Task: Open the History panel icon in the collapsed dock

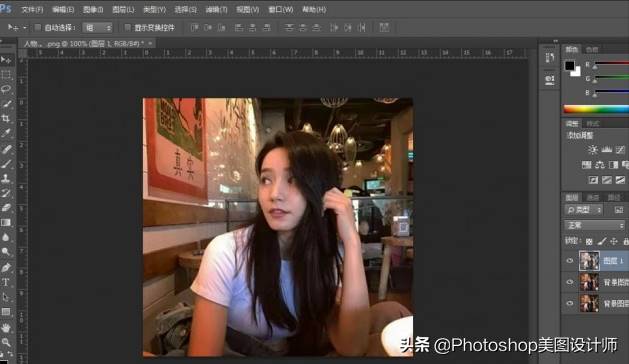Action: tap(550, 58)
